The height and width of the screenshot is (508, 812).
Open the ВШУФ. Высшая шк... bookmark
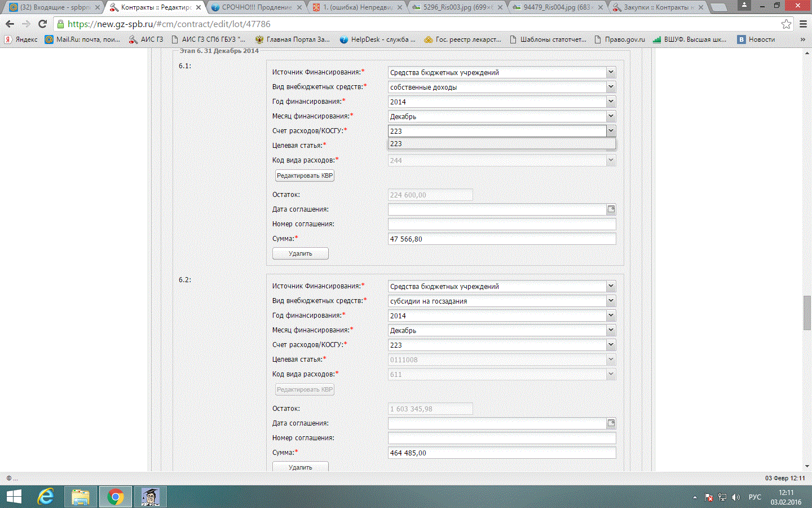tap(690, 40)
